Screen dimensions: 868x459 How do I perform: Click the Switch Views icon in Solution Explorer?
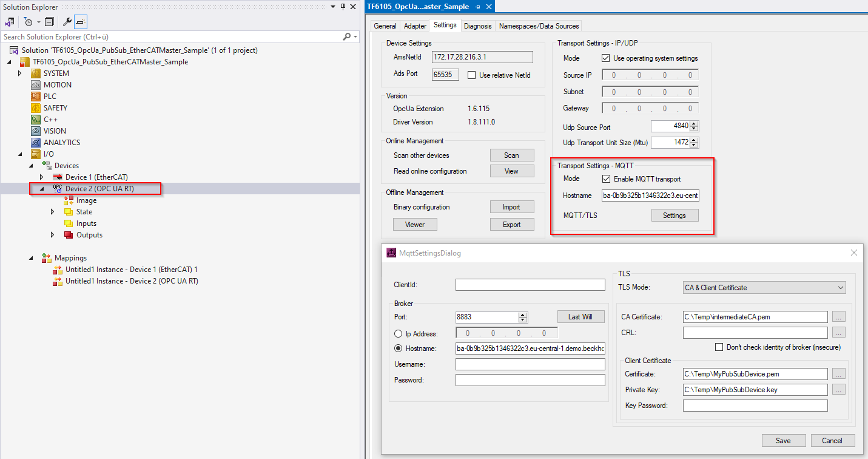(x=10, y=22)
